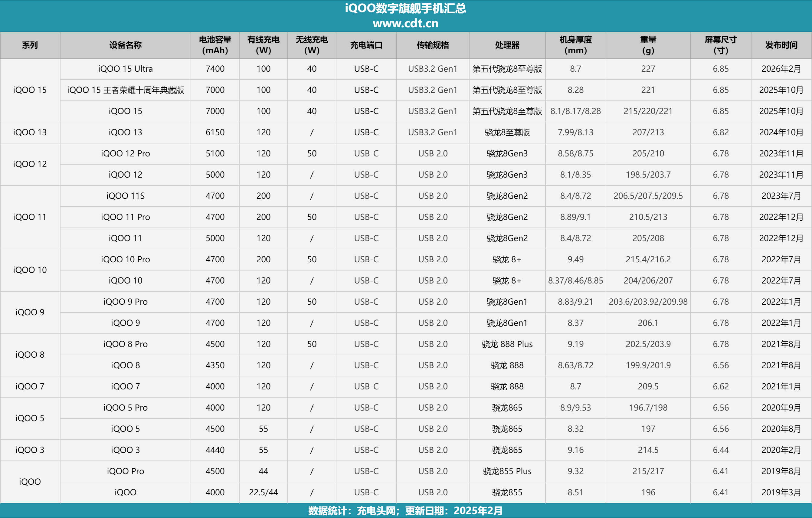Click the iQOO 11S device name cell
The height and width of the screenshot is (518, 812).
coord(126,196)
